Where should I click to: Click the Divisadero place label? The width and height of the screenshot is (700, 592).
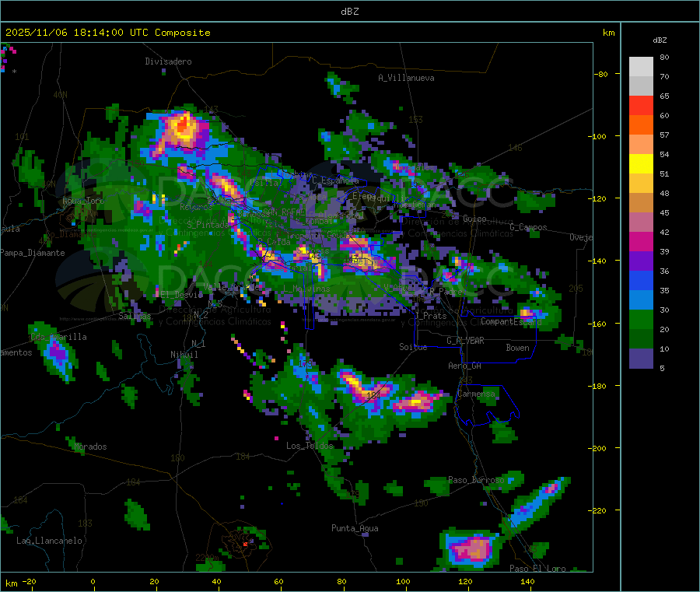tap(168, 61)
